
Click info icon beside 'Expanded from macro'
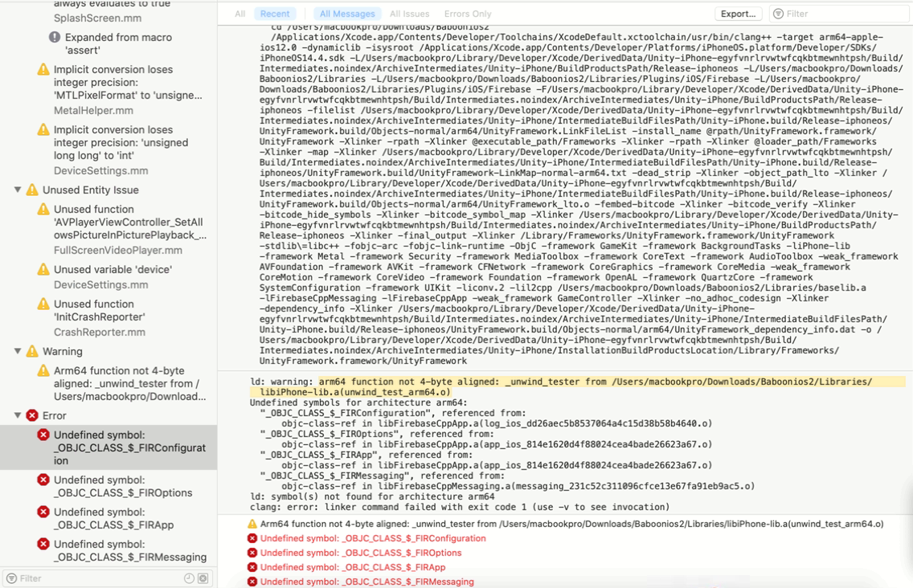pyautogui.click(x=55, y=37)
